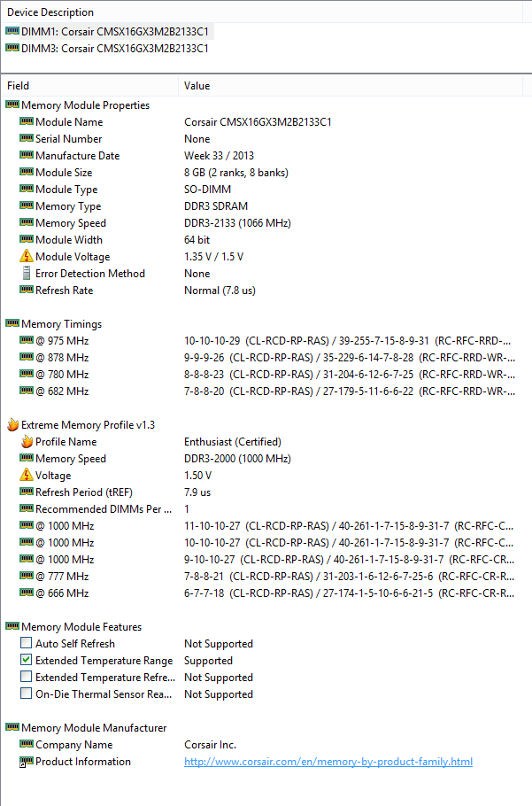Click the @ 682 MHz timing icon
Screen dimensions: 532x806
point(27,391)
